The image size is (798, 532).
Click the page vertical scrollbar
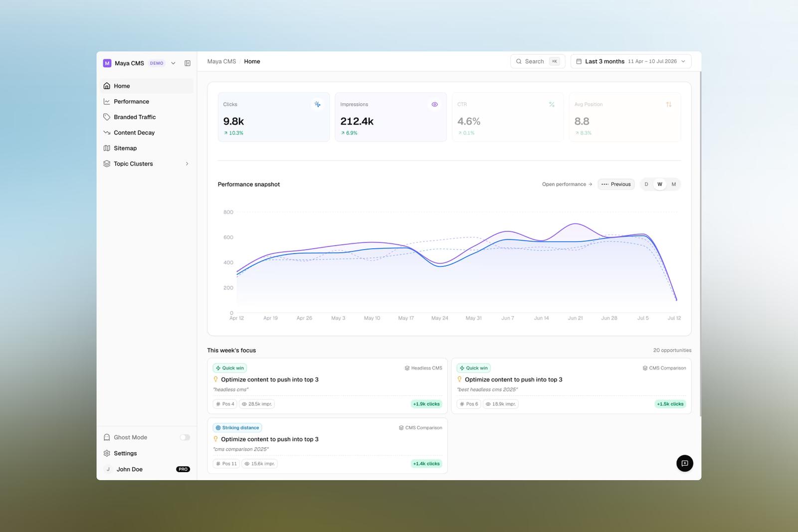pyautogui.click(x=700, y=244)
